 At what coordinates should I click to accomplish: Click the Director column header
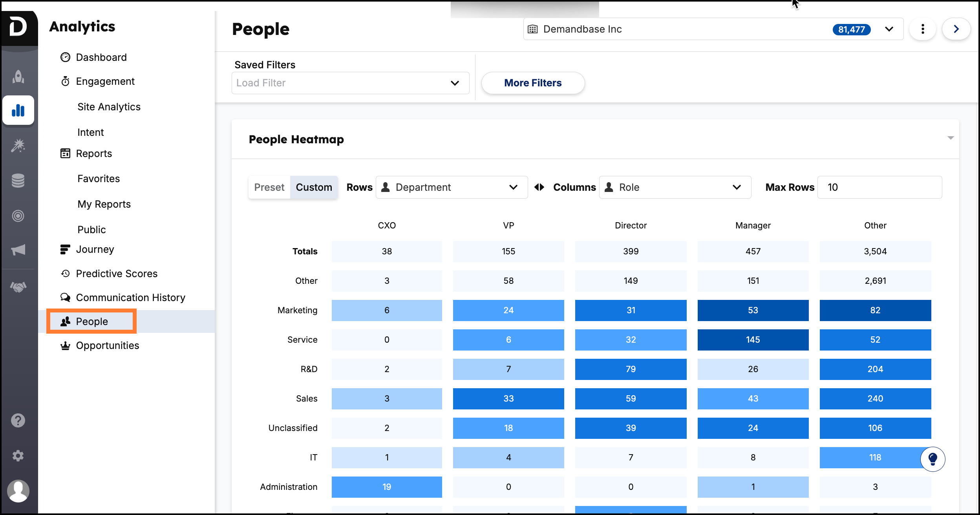631,225
